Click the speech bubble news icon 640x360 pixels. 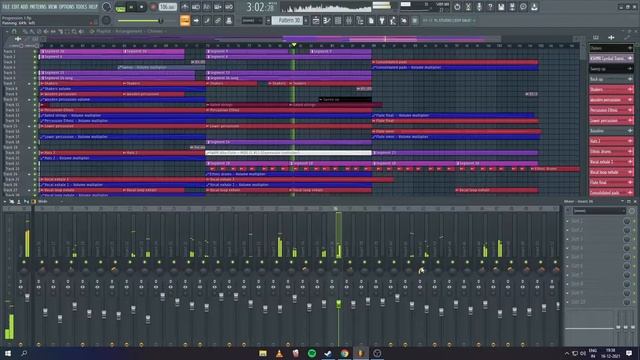pyautogui.click(x=523, y=7)
